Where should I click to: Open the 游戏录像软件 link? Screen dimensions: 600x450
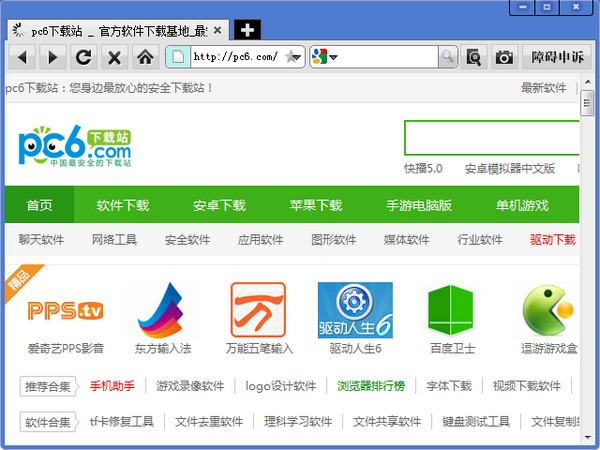tap(190, 386)
